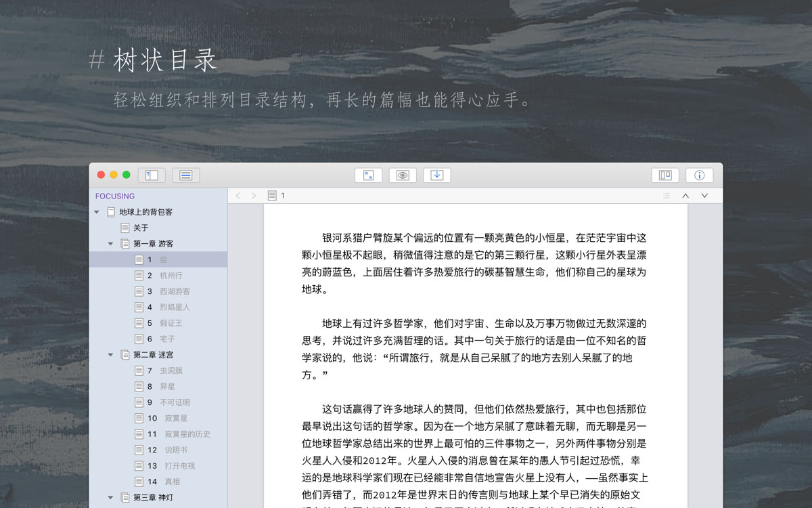Image resolution: width=812 pixels, height=508 pixels.
Task: Zoom the window with the green button
Action: click(x=126, y=175)
